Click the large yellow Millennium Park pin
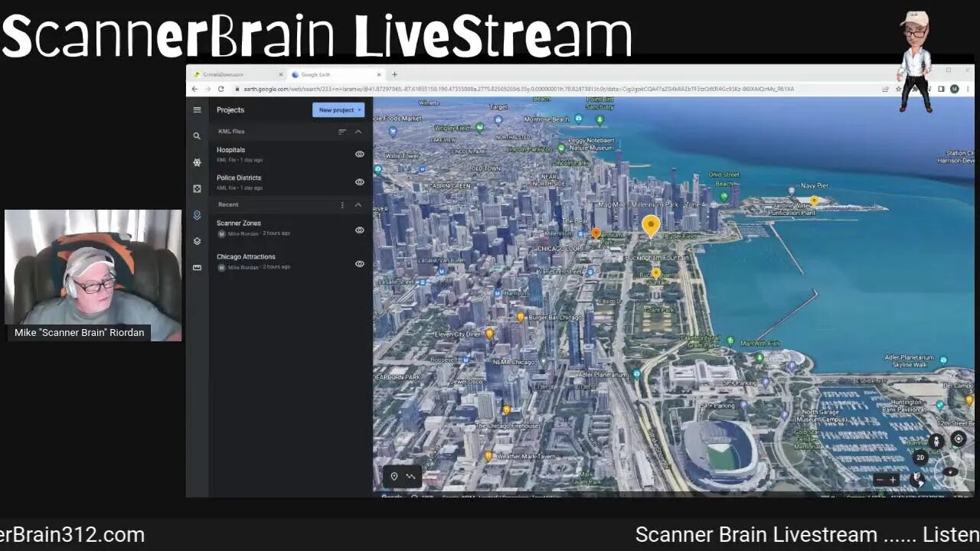 (651, 226)
